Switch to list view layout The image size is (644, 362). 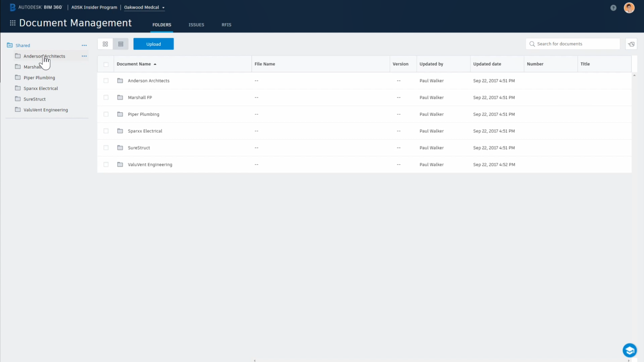pyautogui.click(x=120, y=44)
